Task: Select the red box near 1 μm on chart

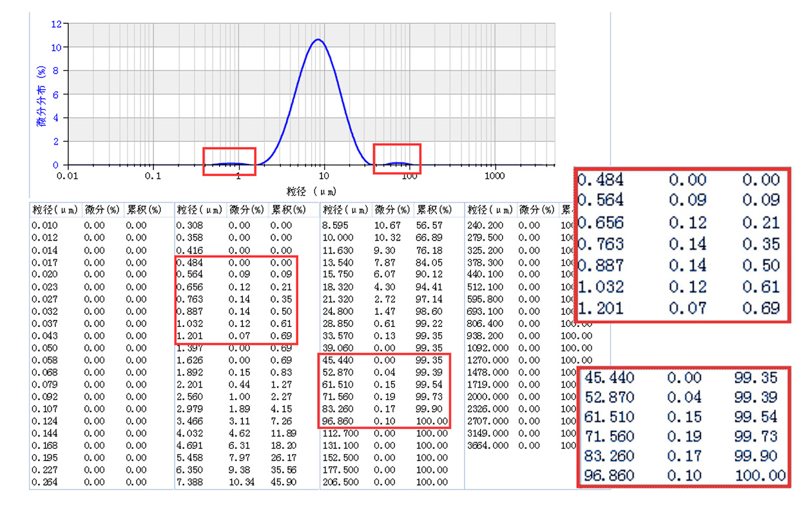Action: tap(229, 161)
